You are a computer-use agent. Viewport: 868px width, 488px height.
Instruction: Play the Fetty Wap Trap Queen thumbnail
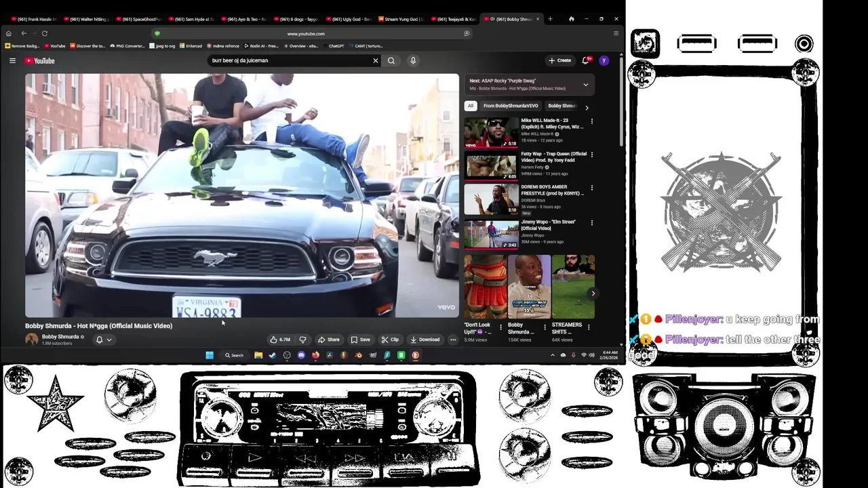click(491, 167)
